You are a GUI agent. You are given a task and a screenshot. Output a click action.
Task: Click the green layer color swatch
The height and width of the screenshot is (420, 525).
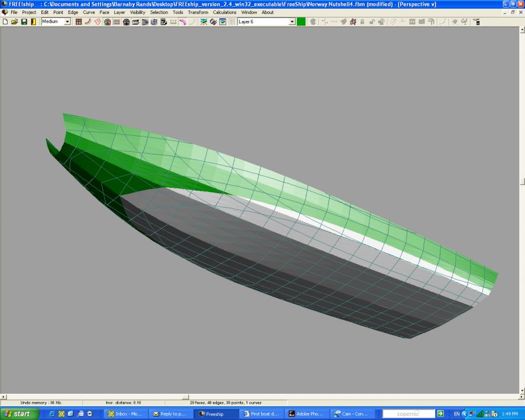(301, 22)
